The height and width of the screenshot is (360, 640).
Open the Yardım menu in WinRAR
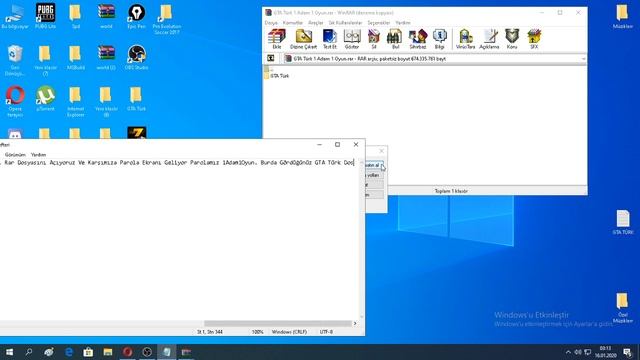click(x=403, y=23)
